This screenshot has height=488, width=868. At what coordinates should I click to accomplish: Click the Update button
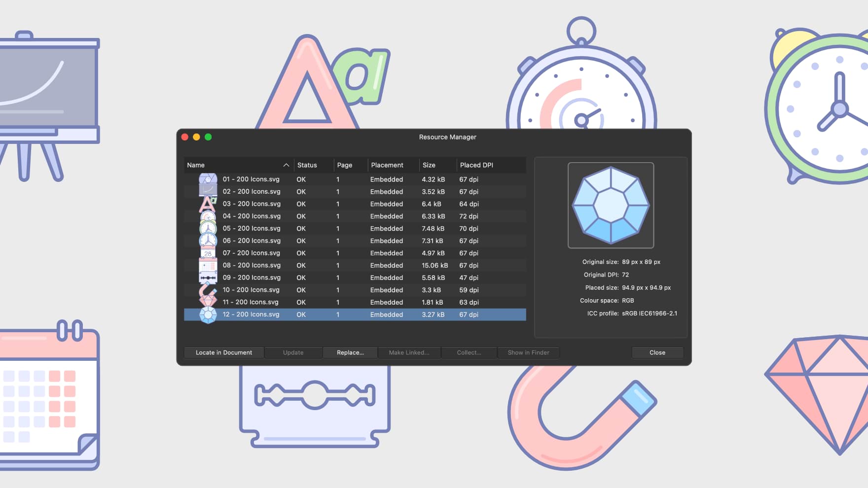(293, 352)
